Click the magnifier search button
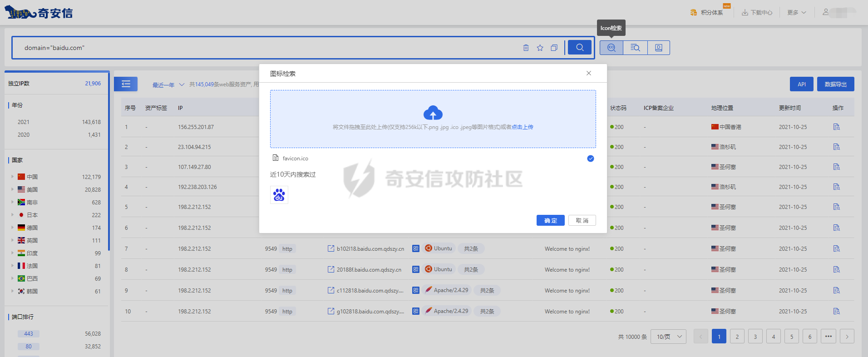The height and width of the screenshot is (357, 868). coord(580,47)
